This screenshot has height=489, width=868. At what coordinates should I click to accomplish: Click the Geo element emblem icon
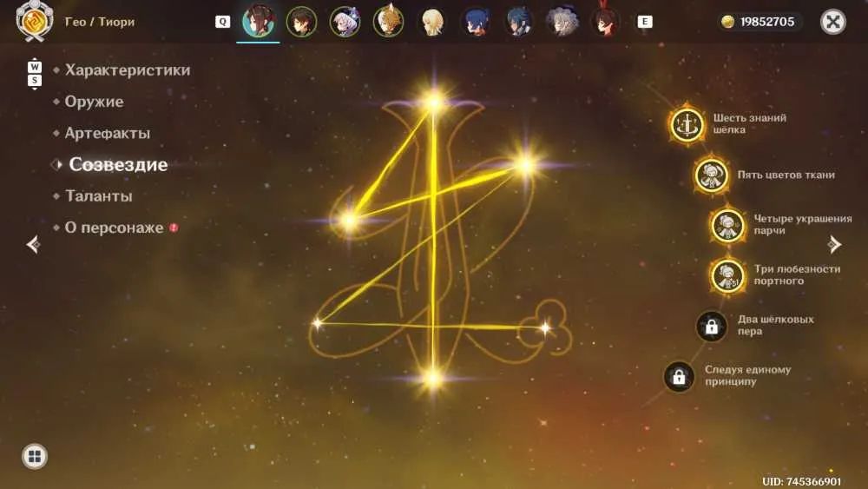(35, 21)
